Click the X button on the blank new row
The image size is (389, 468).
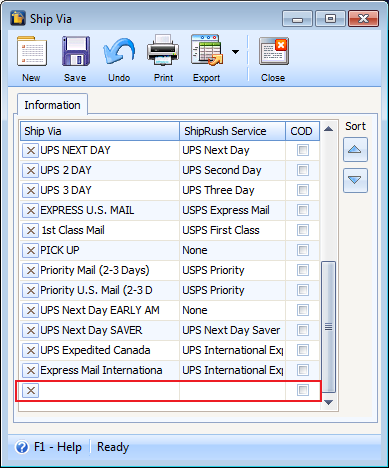(31, 390)
